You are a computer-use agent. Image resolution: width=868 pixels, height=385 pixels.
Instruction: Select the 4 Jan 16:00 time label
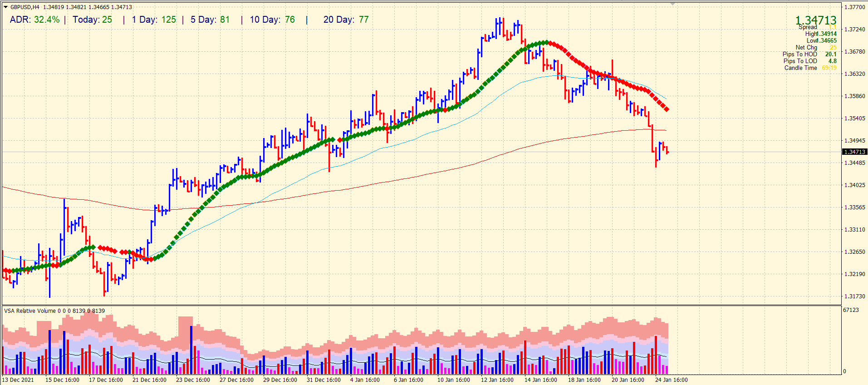tap(365, 380)
